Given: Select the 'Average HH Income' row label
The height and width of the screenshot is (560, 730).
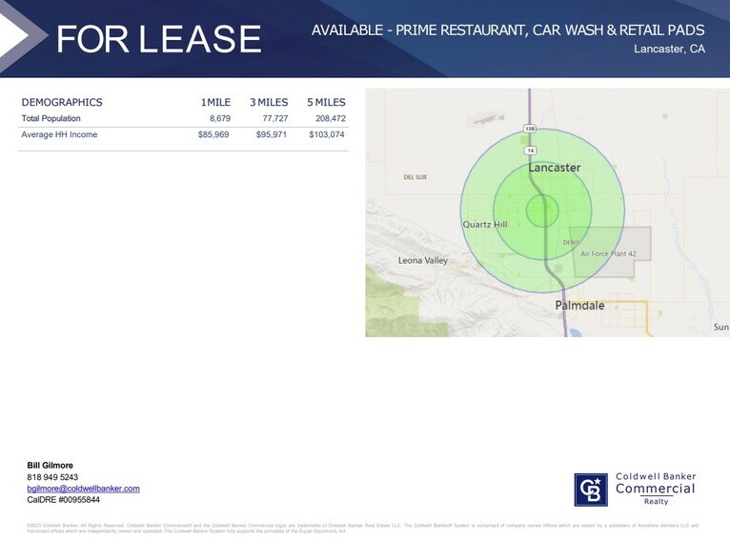Looking at the screenshot, I should pos(59,134).
